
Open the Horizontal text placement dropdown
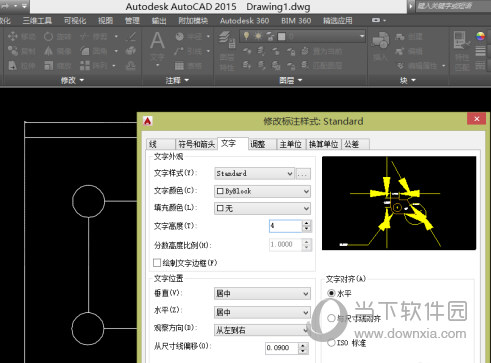tap(262, 312)
